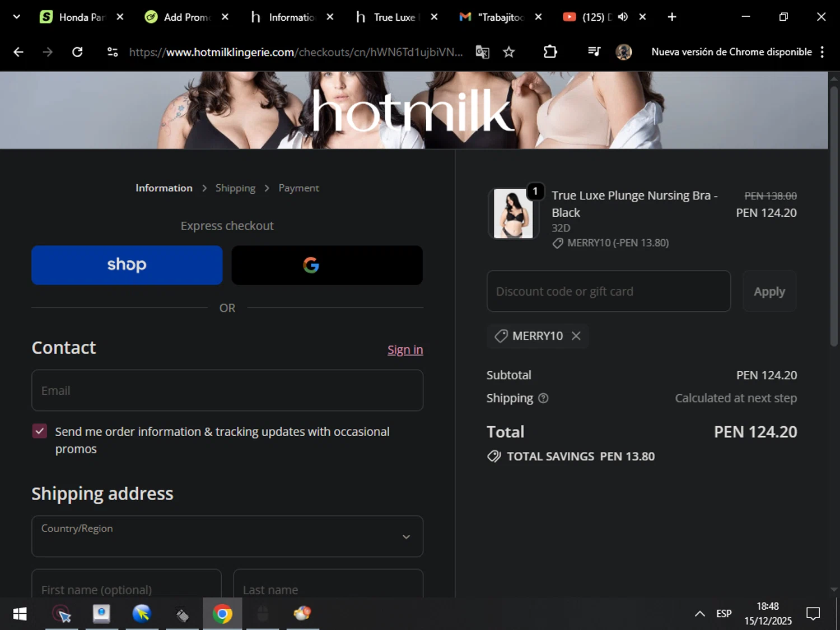840x630 pixels.
Task: Close the YouTube (125) tab
Action: click(x=642, y=17)
